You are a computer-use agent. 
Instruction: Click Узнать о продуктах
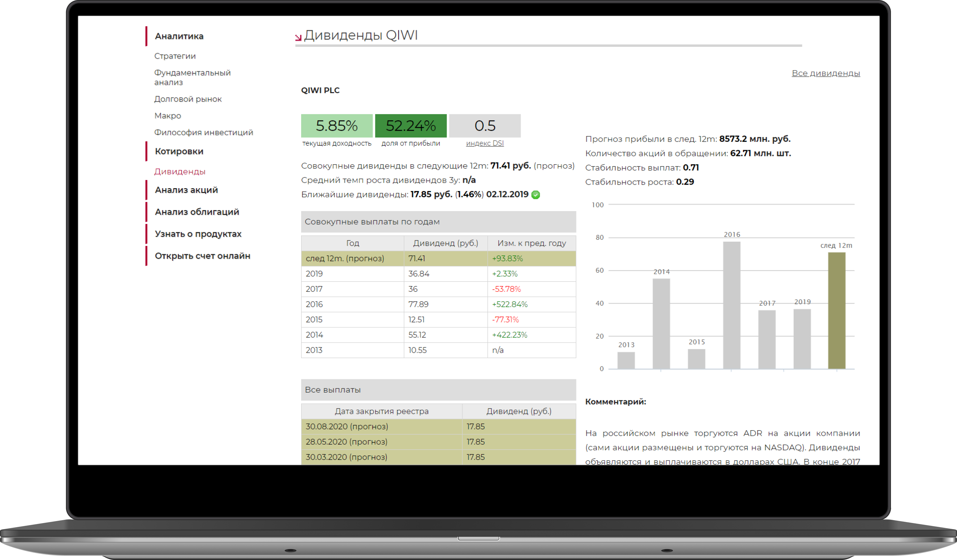pyautogui.click(x=198, y=234)
